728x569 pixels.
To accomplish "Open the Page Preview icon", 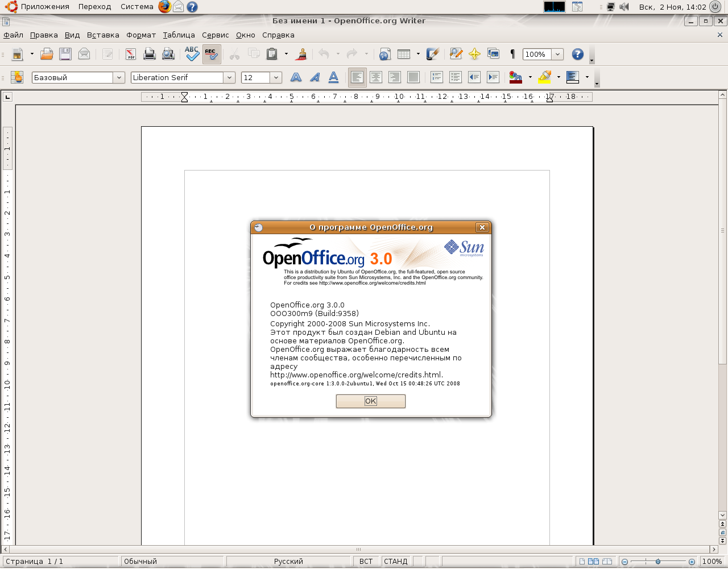I will [168, 54].
